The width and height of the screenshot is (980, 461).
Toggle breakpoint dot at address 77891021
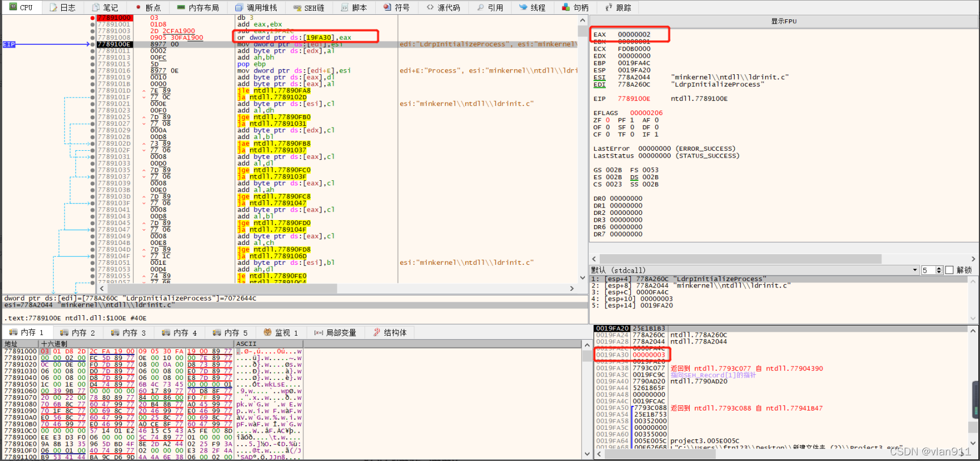point(92,104)
